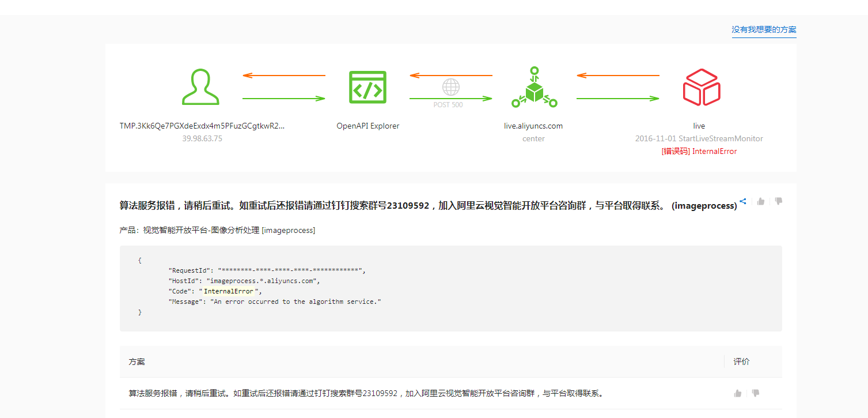Viewport: 868px width, 418px height.
Task: Click the live.aliyuncs.com gateway cube icon
Action: [535, 87]
